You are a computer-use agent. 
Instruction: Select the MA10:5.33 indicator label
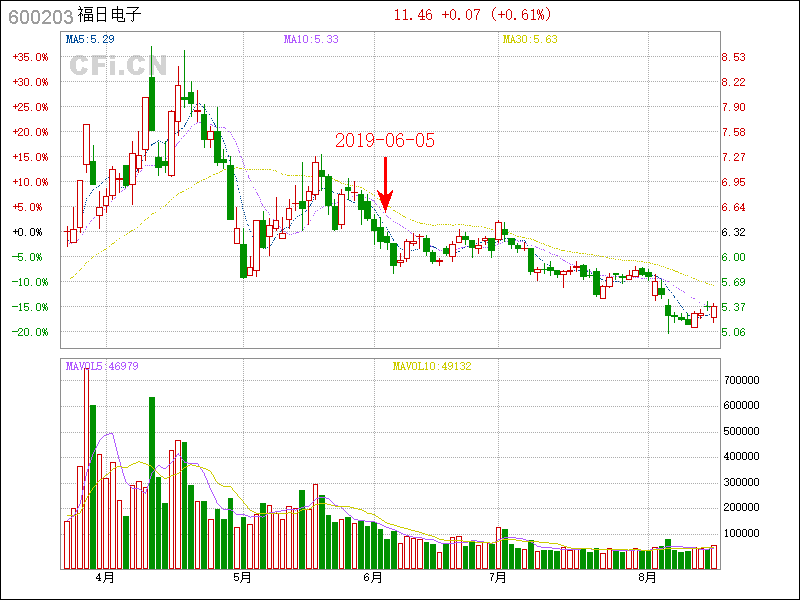(311, 39)
